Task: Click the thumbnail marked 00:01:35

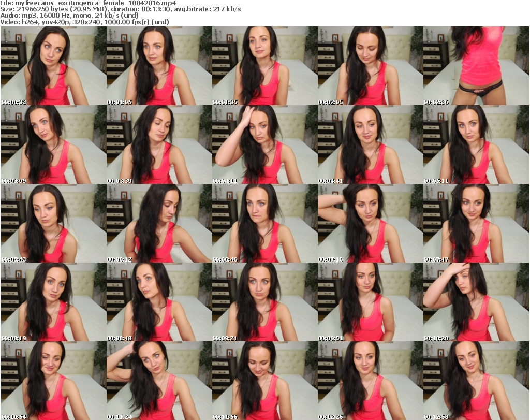Action: 264,66
